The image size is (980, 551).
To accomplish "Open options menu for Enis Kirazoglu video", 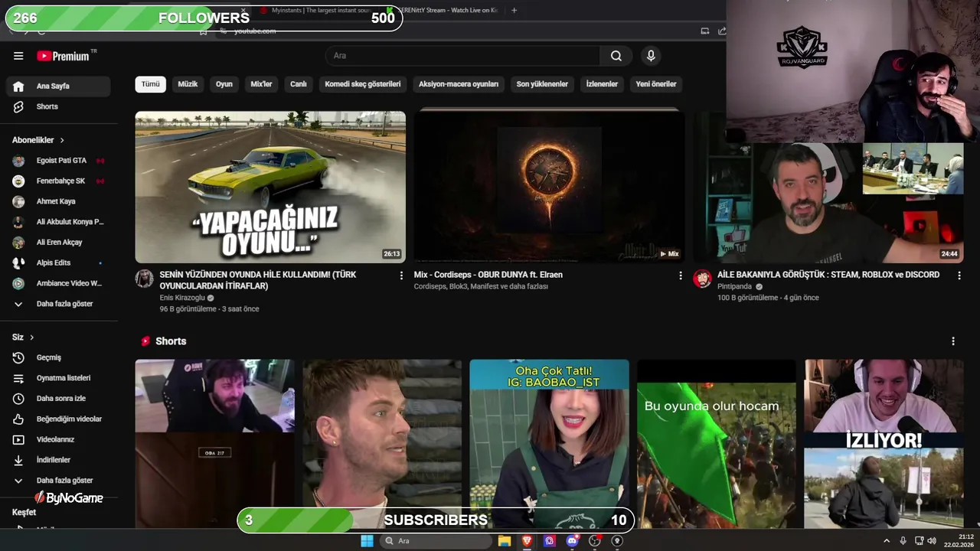I will (x=401, y=275).
